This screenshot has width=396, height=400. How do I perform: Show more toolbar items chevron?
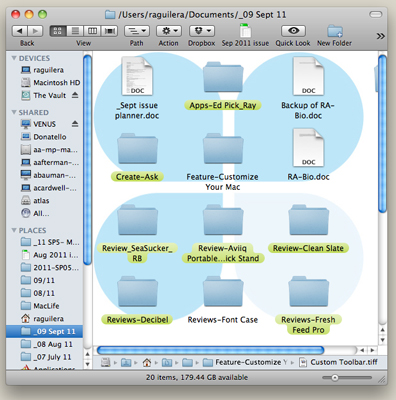coord(381,36)
